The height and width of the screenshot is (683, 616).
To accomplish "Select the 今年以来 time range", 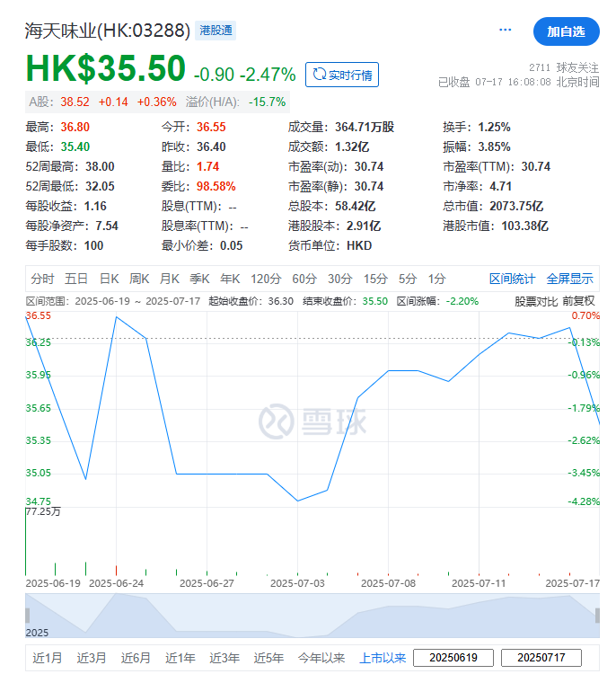I will pyautogui.click(x=321, y=658).
